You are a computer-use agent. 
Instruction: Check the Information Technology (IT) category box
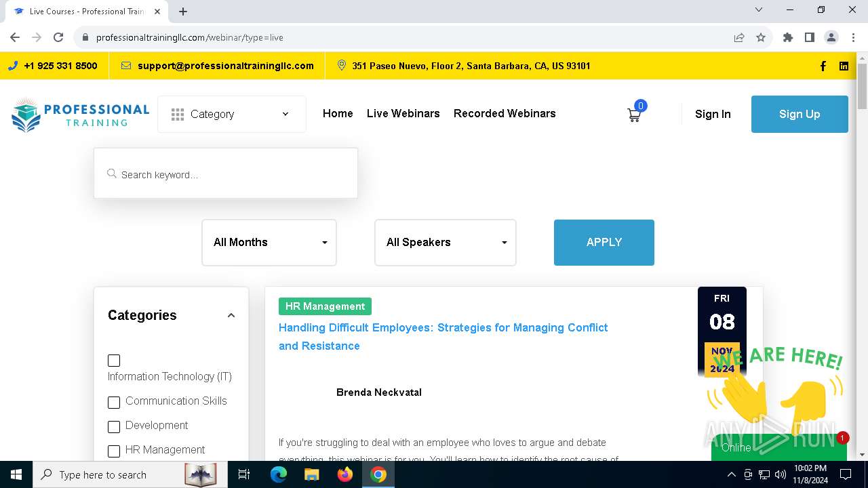(x=114, y=361)
